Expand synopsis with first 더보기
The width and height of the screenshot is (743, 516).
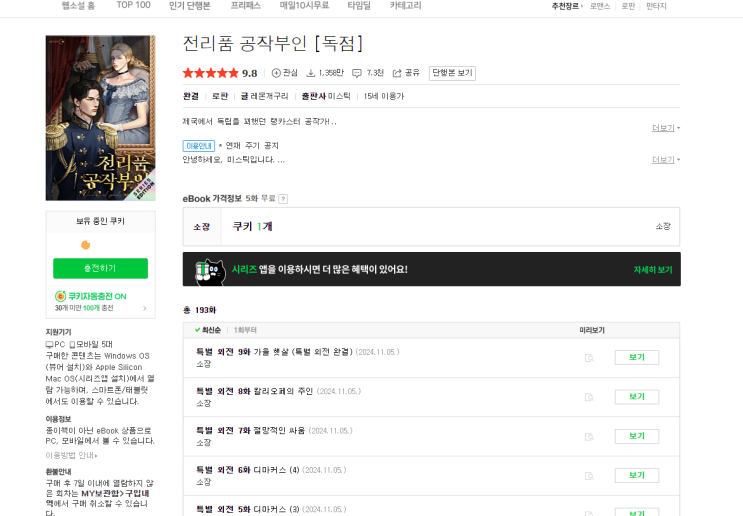(666, 128)
